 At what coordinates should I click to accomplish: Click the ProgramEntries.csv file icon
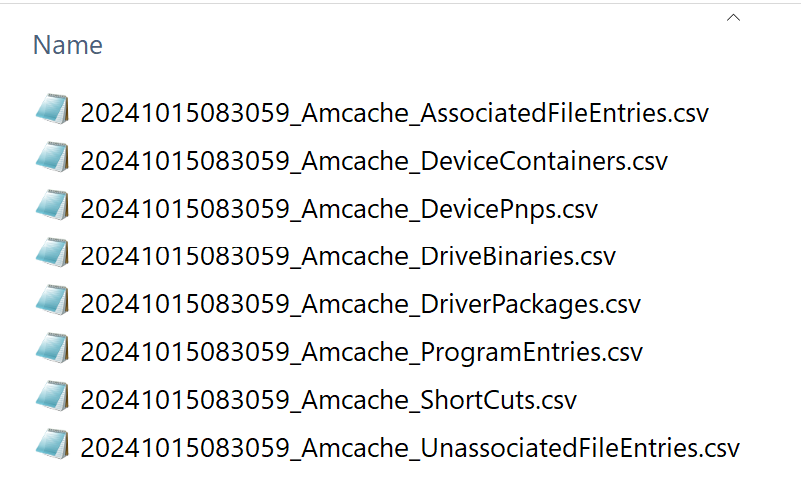51,350
